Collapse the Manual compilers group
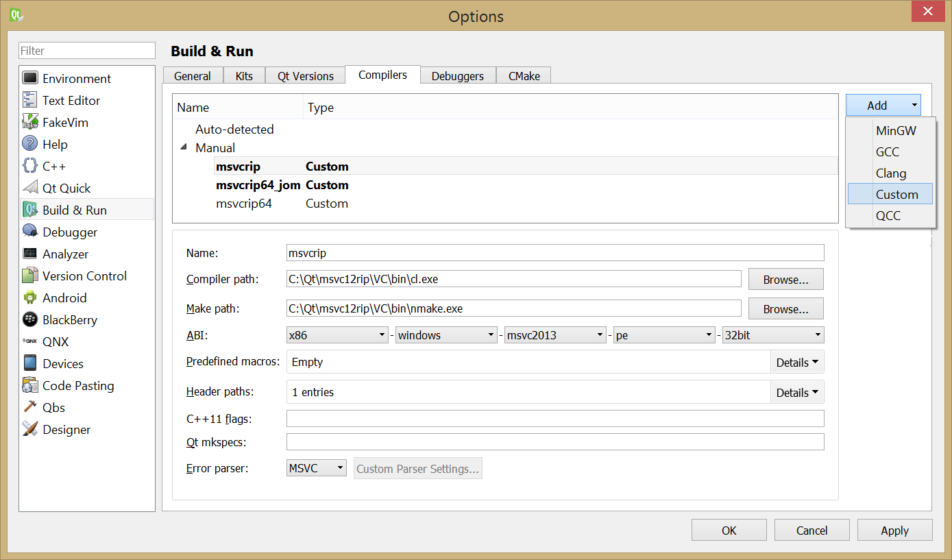Viewport: 952px width, 560px height. click(183, 147)
